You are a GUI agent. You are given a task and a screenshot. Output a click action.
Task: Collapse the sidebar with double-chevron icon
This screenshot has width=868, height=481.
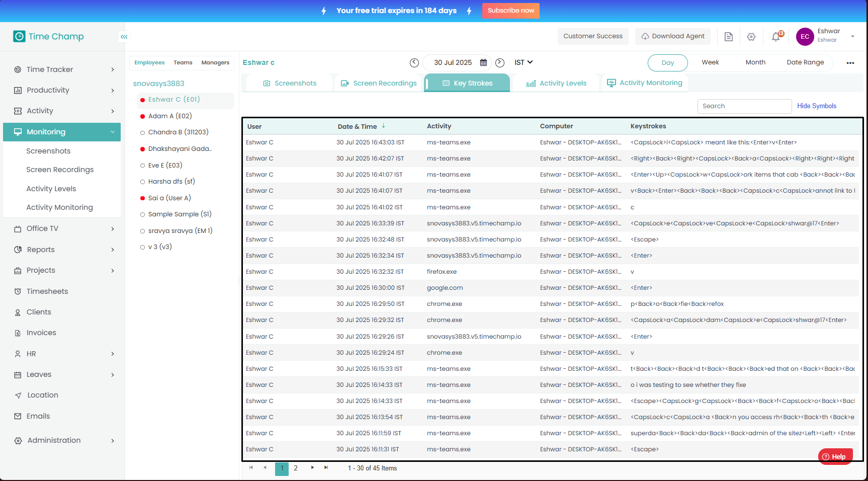click(124, 37)
